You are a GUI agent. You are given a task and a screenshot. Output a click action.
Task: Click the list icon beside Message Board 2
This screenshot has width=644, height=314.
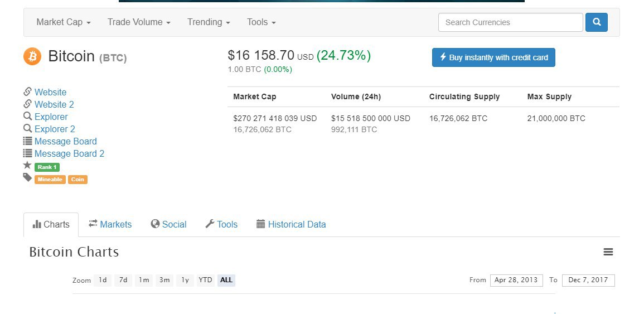click(27, 153)
